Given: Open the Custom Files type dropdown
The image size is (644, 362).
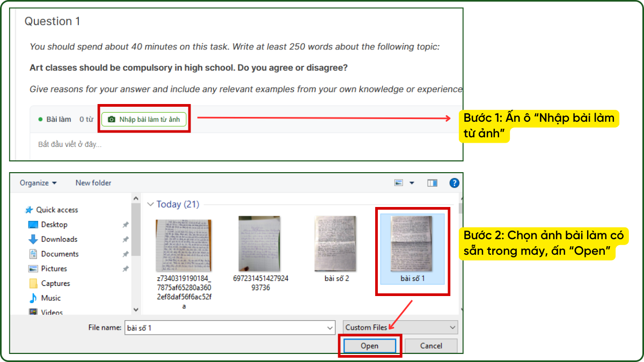Looking at the screenshot, I should (x=400, y=328).
